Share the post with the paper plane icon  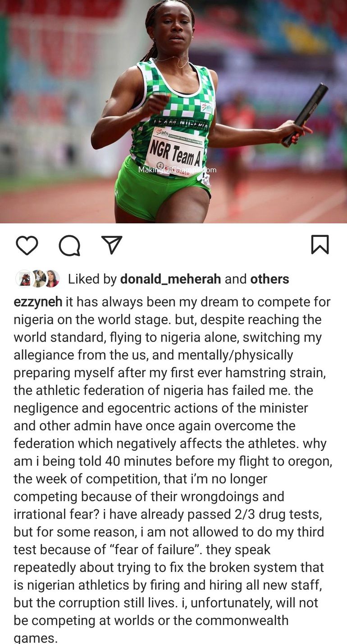pyautogui.click(x=112, y=245)
